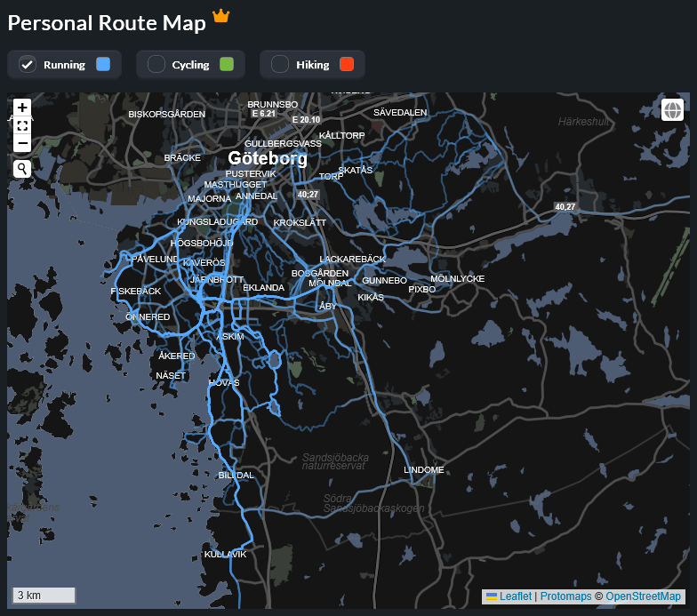
Task: Click the Sandsjöbacka naturreservat label
Action: [335, 461]
